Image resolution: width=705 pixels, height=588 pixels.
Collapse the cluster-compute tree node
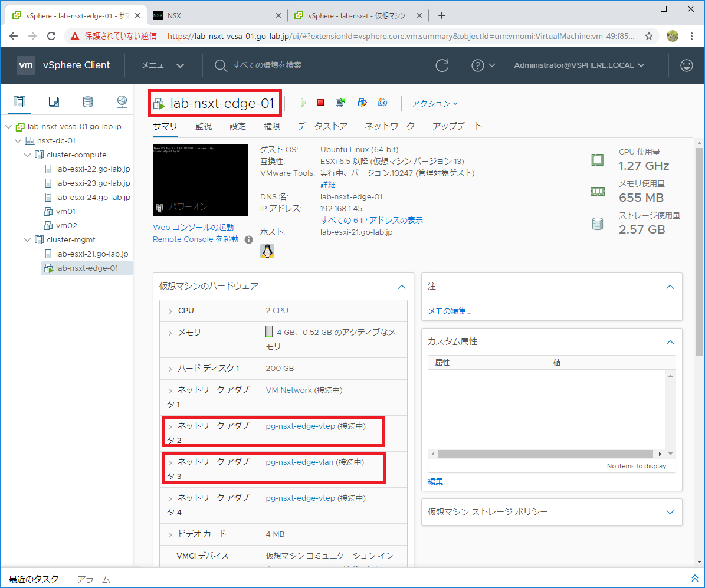point(27,155)
